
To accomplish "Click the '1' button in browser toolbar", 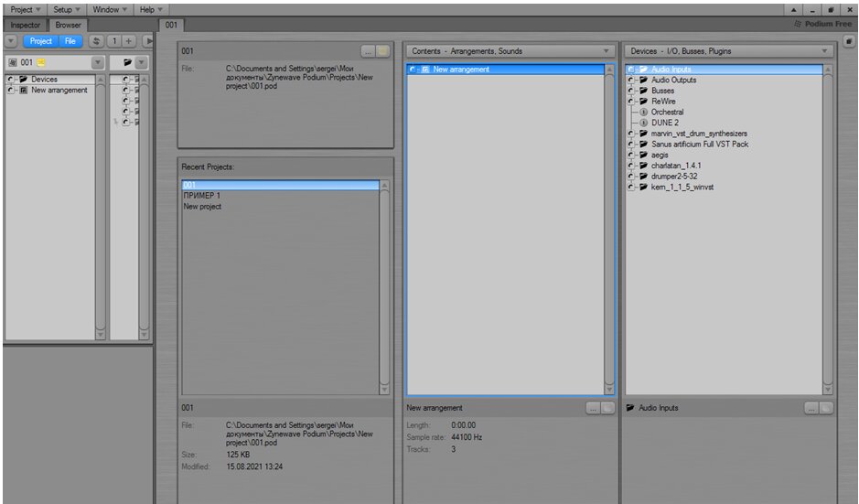I will point(114,41).
